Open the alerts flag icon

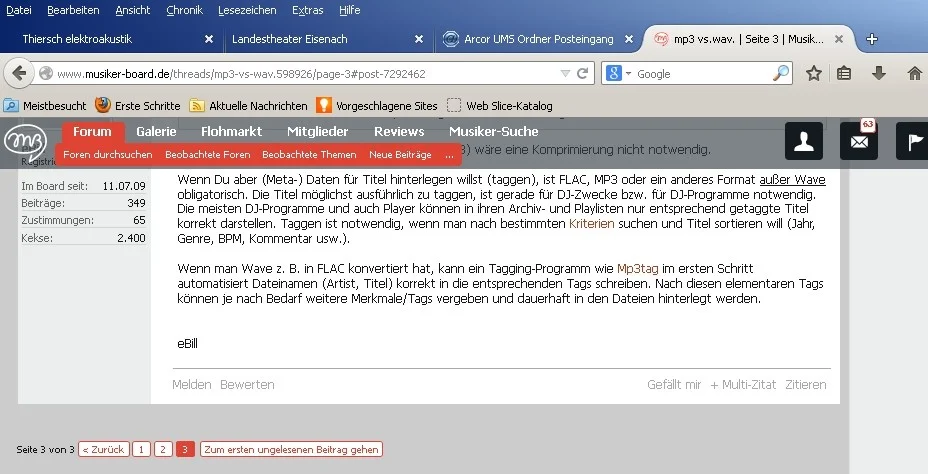click(x=912, y=141)
